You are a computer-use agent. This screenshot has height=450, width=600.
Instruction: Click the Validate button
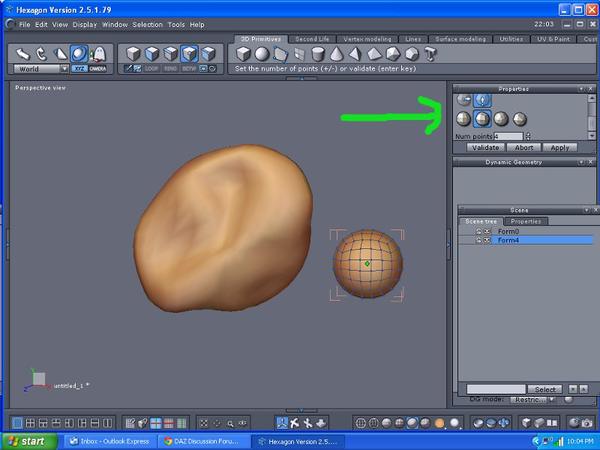pos(485,147)
